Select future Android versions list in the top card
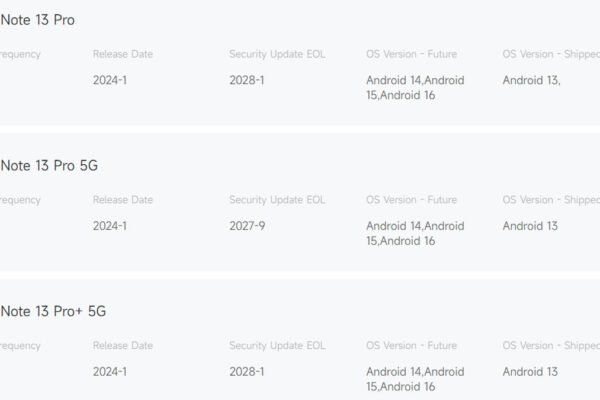The height and width of the screenshot is (400, 600). tap(415, 88)
